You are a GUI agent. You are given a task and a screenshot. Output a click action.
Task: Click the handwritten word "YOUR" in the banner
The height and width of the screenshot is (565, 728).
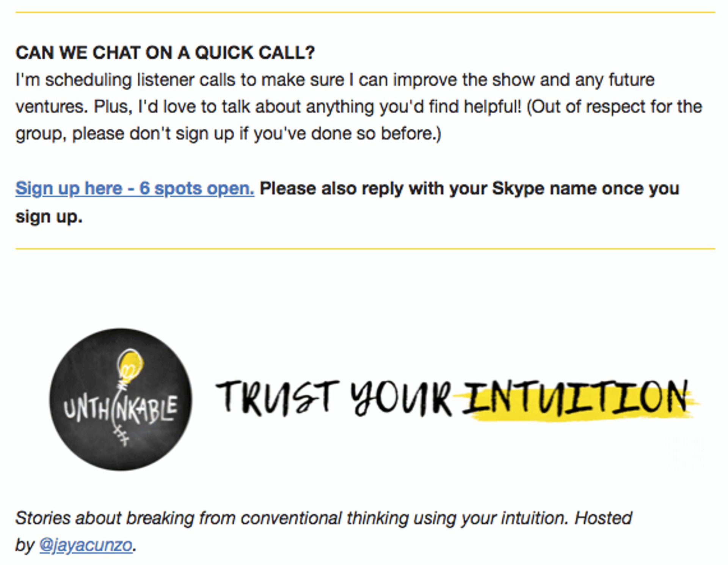click(x=401, y=398)
